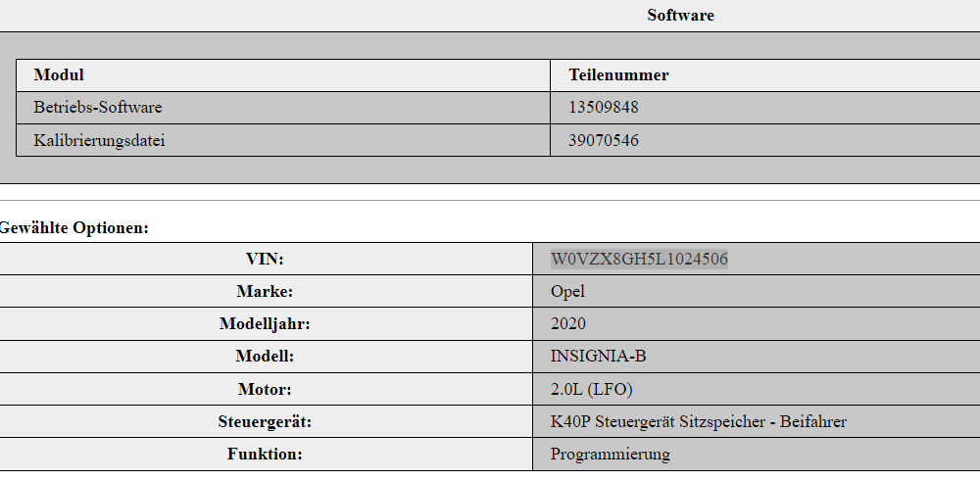The width and height of the screenshot is (980, 481).
Task: Click the Marke: row label
Action: pyautogui.click(x=265, y=291)
